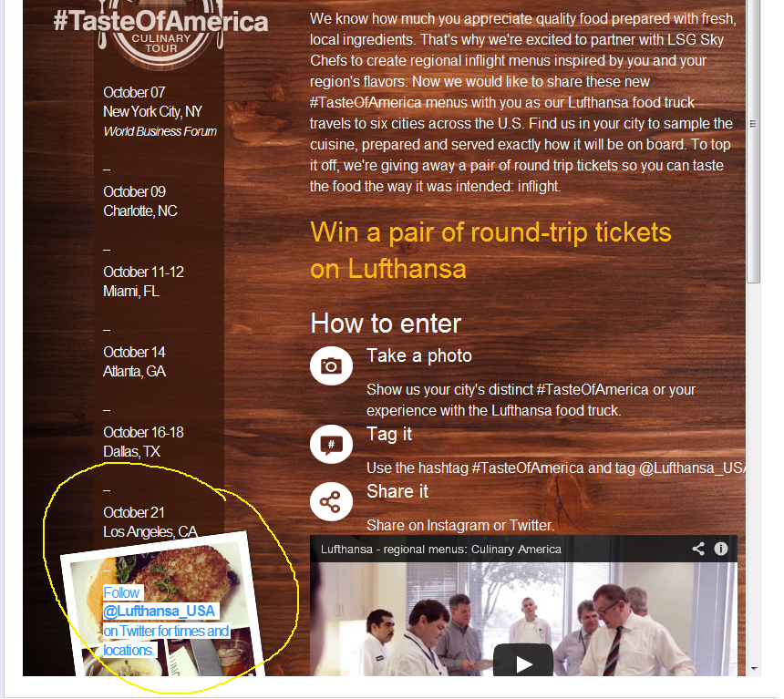The height and width of the screenshot is (699, 784).
Task: Play the Culinary America video
Action: tap(523, 663)
